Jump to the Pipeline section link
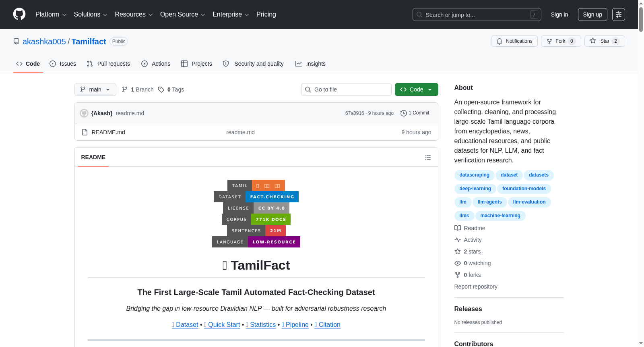The height and width of the screenshot is (347, 644). (295, 325)
